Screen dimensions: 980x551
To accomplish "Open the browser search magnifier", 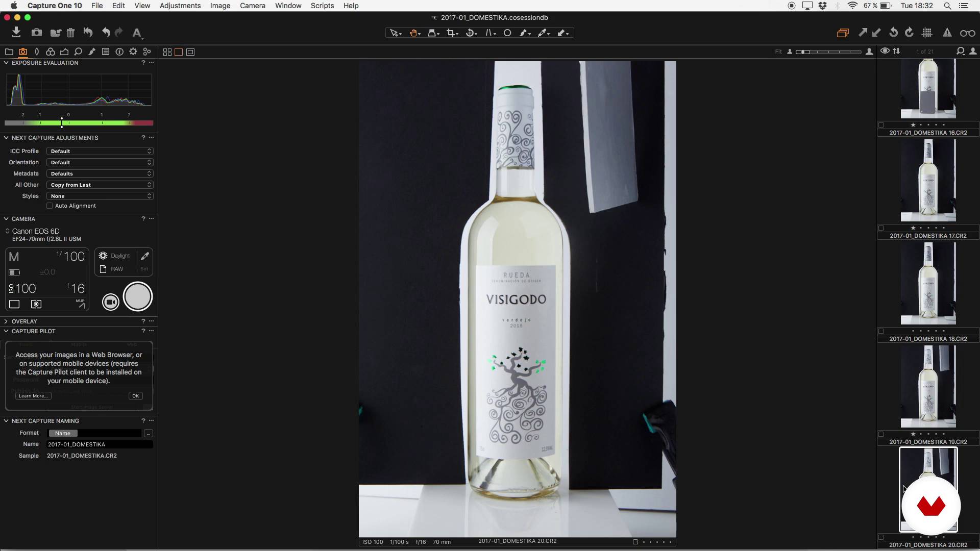I will tap(960, 51).
